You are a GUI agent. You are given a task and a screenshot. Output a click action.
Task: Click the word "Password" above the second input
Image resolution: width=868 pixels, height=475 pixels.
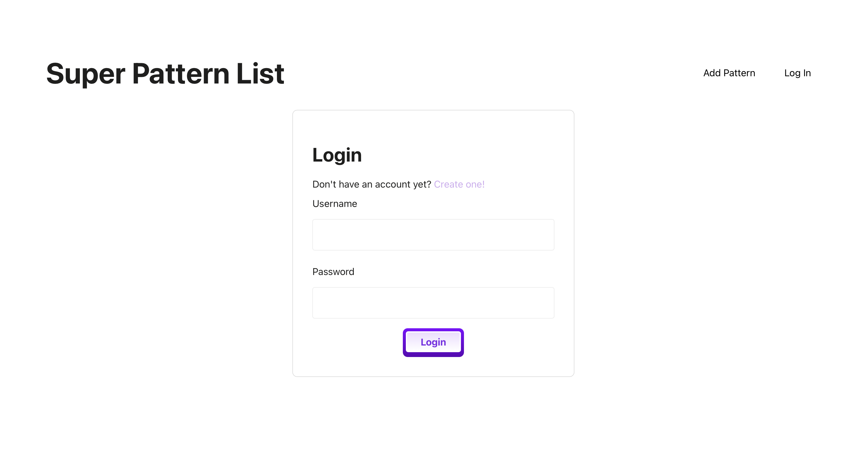tap(333, 272)
